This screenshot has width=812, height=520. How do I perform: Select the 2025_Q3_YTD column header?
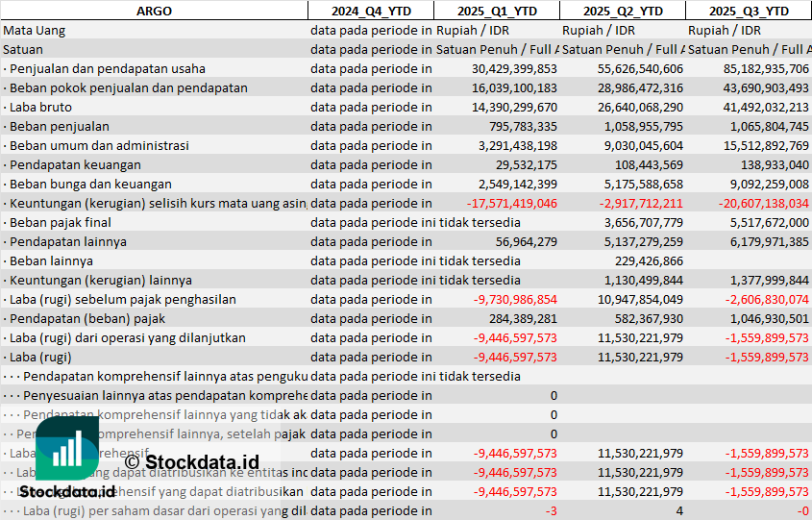pyautogui.click(x=749, y=11)
